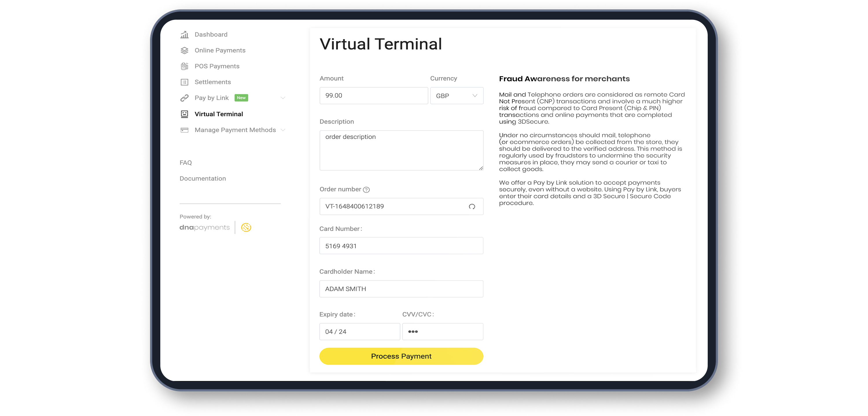This screenshot has height=416, width=868.
Task: Select the Dashboard chart icon
Action: 184,34
